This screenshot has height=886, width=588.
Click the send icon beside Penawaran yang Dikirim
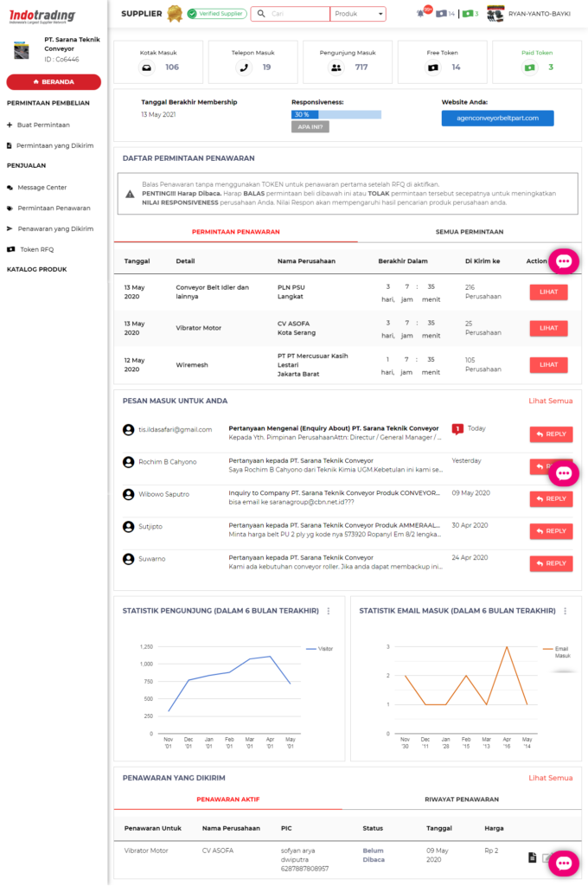(10, 228)
